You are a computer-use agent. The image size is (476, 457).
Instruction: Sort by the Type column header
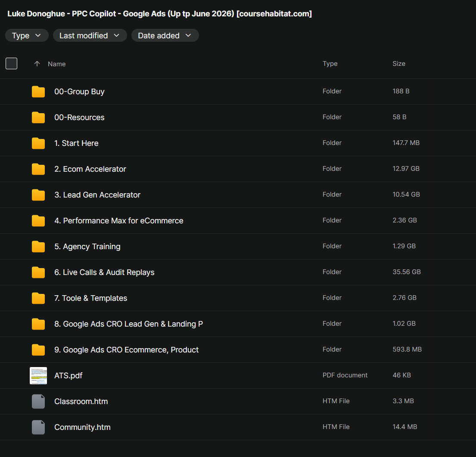tap(330, 64)
